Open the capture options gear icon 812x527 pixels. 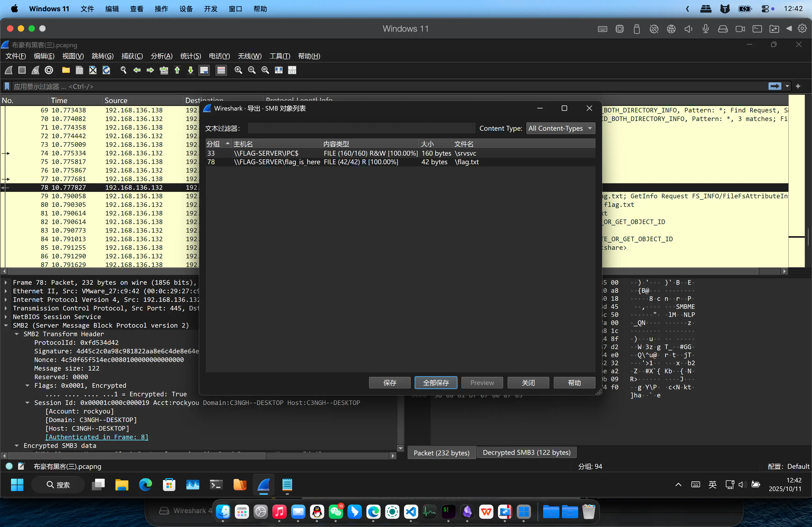49,70
